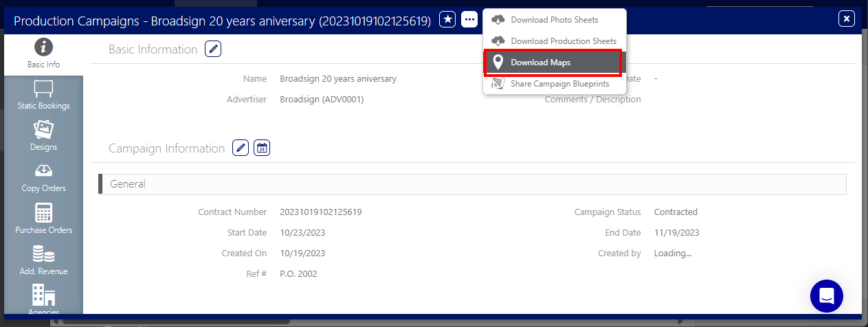Click the General section header
The width and height of the screenshot is (868, 327).
coord(473,184)
